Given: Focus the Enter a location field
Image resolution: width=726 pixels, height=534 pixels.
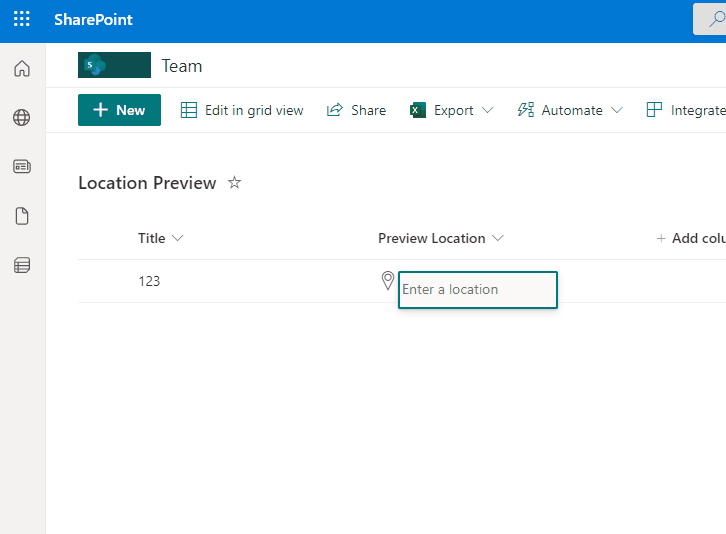Looking at the screenshot, I should [x=478, y=290].
